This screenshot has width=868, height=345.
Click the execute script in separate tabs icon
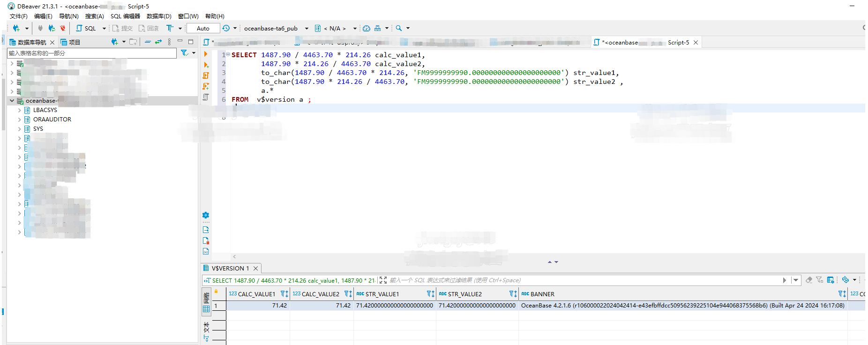(x=206, y=86)
